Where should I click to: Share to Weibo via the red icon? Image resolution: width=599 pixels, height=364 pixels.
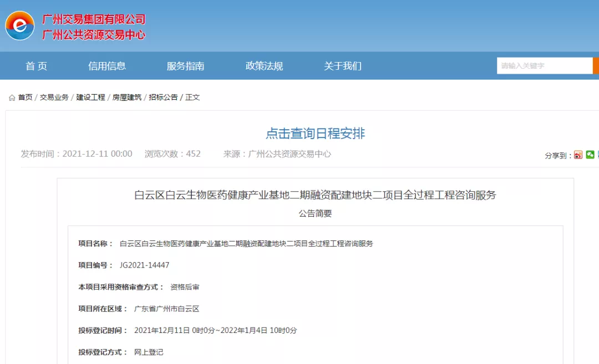(578, 155)
